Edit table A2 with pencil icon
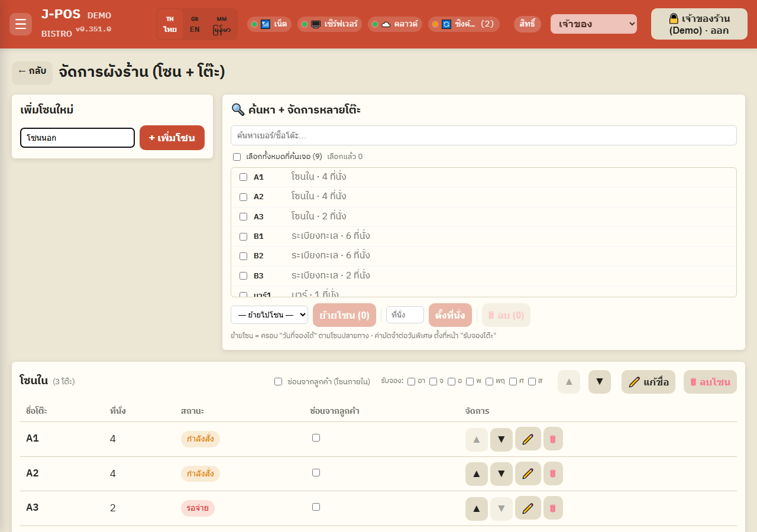The width and height of the screenshot is (757, 532). [528, 473]
